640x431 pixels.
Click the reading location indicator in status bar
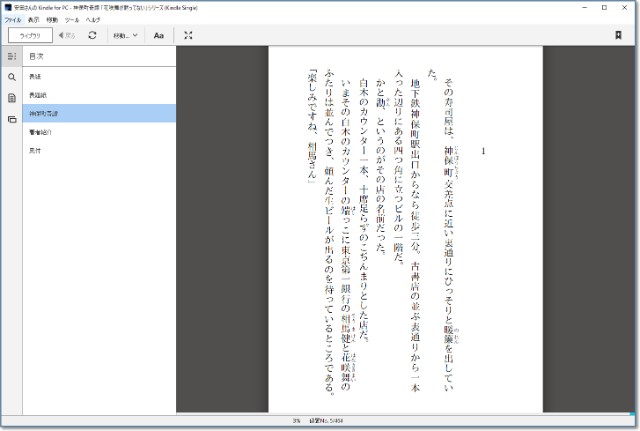[x=323, y=422]
